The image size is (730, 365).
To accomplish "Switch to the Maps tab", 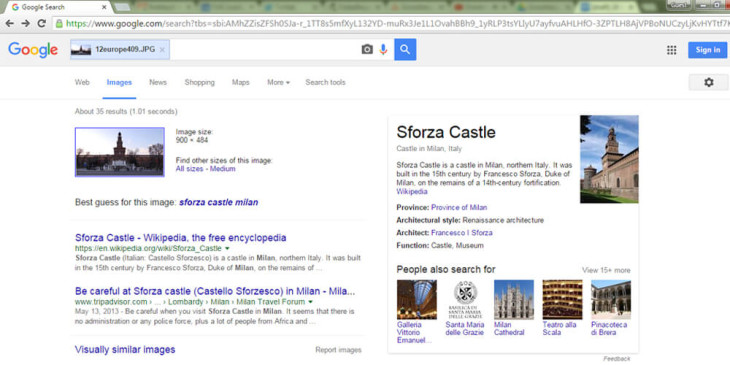I will coord(241,82).
